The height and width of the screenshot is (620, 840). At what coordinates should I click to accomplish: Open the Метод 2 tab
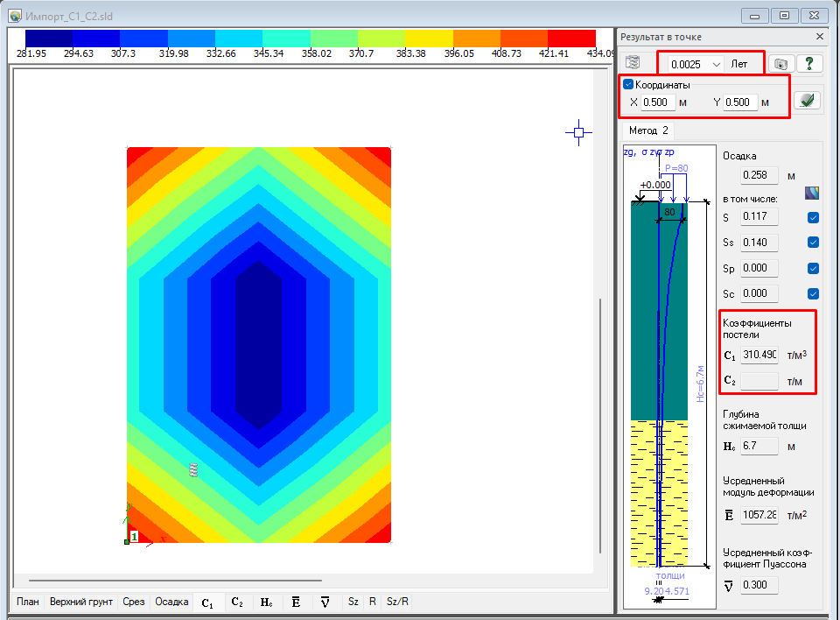pos(648,130)
